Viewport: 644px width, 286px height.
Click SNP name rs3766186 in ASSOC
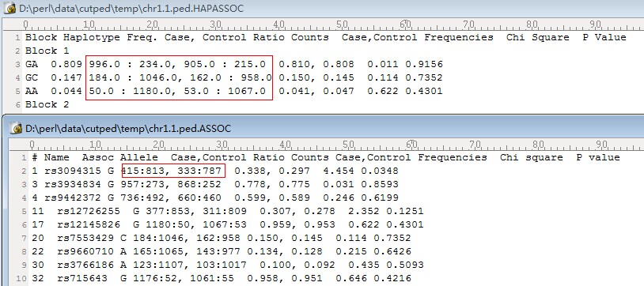[x=85, y=265]
